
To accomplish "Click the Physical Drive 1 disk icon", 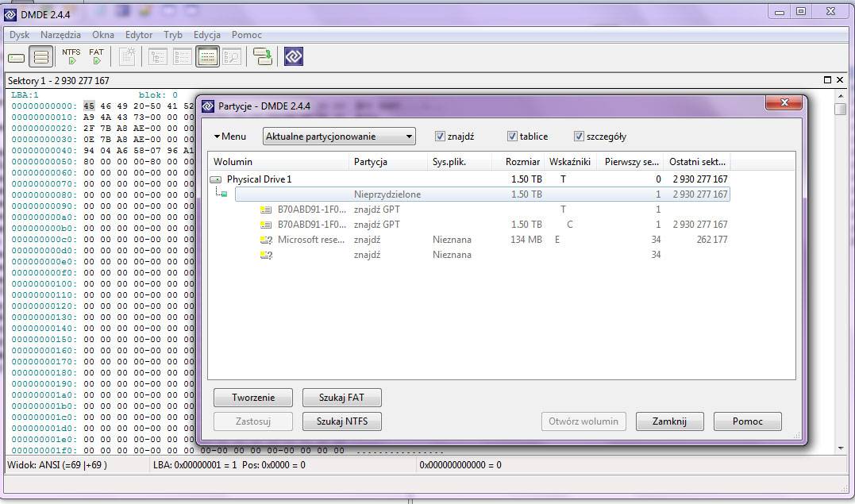I will (x=216, y=179).
